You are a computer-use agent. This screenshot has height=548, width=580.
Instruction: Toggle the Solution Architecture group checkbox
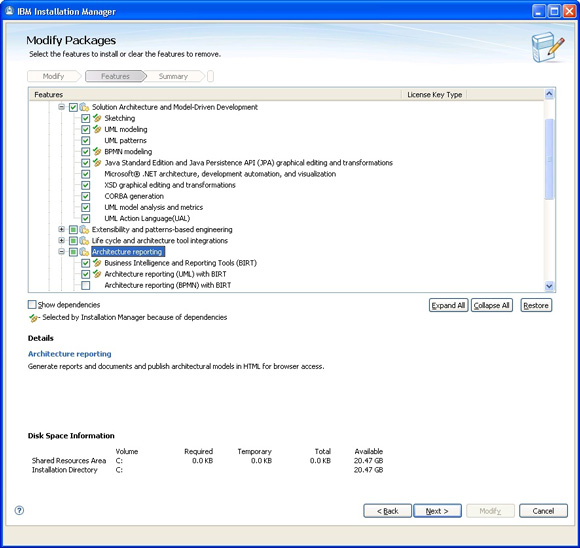click(x=73, y=107)
